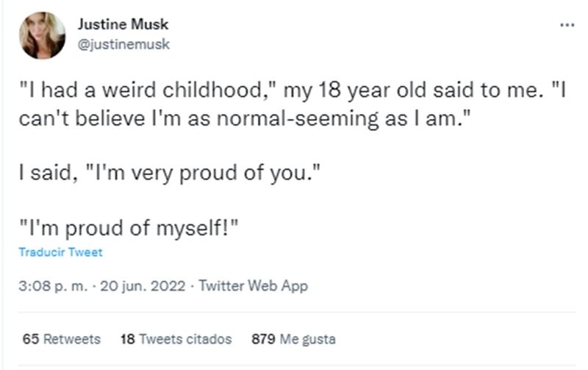Viewport: 588px width, 370px height.
Task: Open the three-dot more options menu
Action: 567,25
